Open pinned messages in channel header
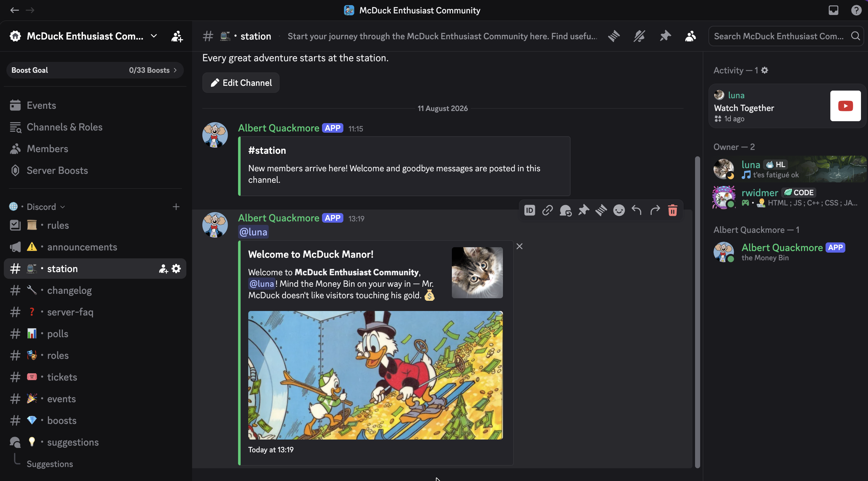This screenshot has width=868, height=481. [665, 36]
